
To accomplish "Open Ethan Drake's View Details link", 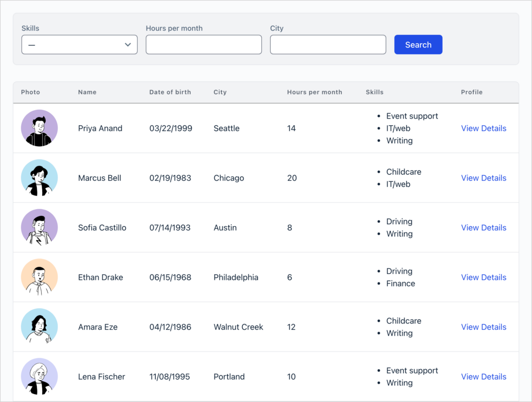I will pos(484,277).
